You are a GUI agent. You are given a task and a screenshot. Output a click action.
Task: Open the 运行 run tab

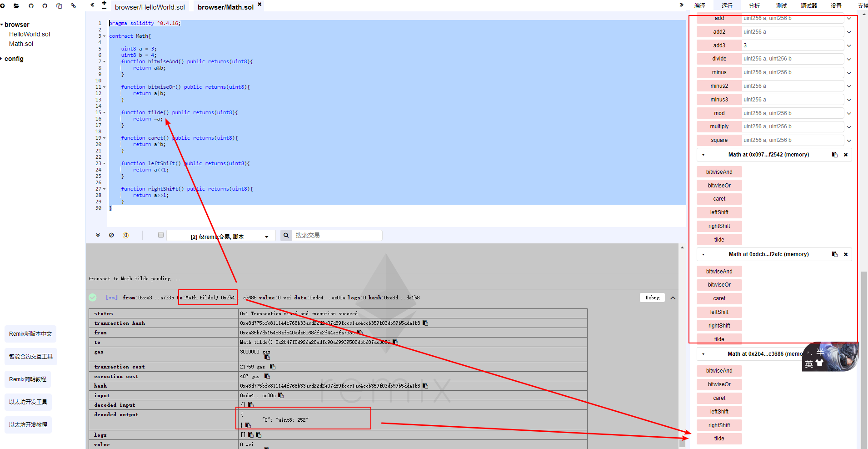(x=727, y=5)
